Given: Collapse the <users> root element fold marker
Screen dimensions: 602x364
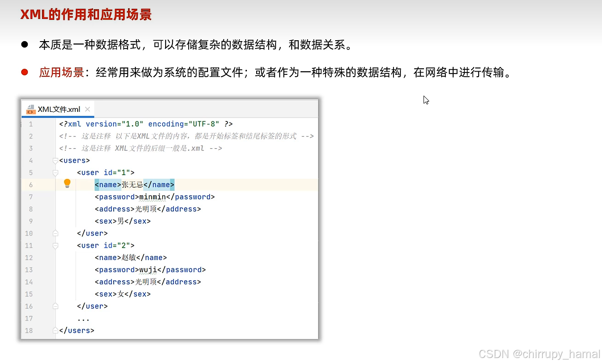Looking at the screenshot, I should (55, 161).
